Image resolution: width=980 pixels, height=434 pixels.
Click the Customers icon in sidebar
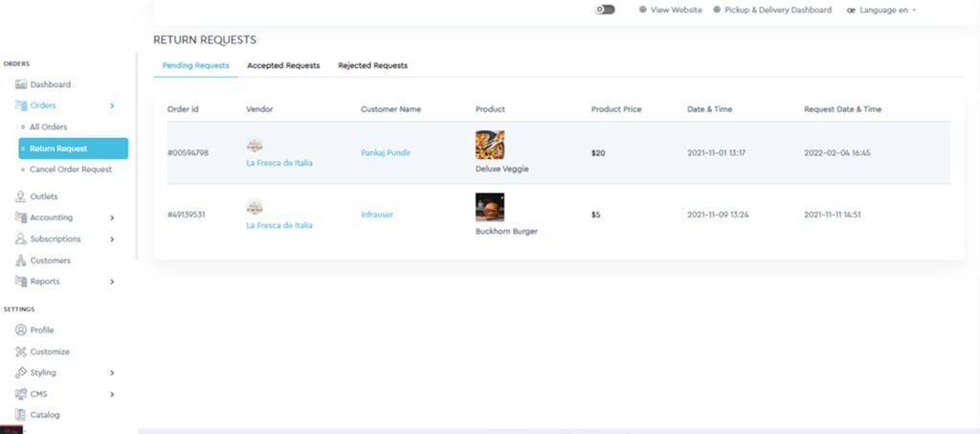21,261
